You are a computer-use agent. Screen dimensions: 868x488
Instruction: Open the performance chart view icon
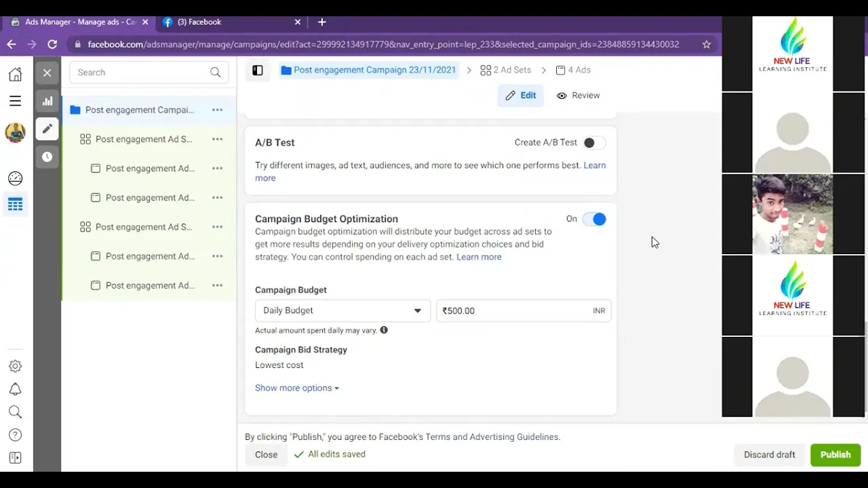pos(47,101)
